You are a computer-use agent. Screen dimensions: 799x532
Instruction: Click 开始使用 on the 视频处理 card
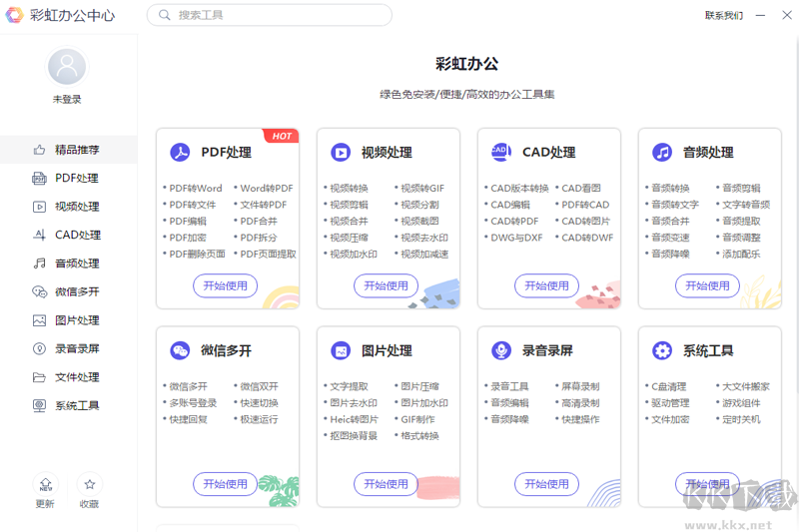coord(386,285)
